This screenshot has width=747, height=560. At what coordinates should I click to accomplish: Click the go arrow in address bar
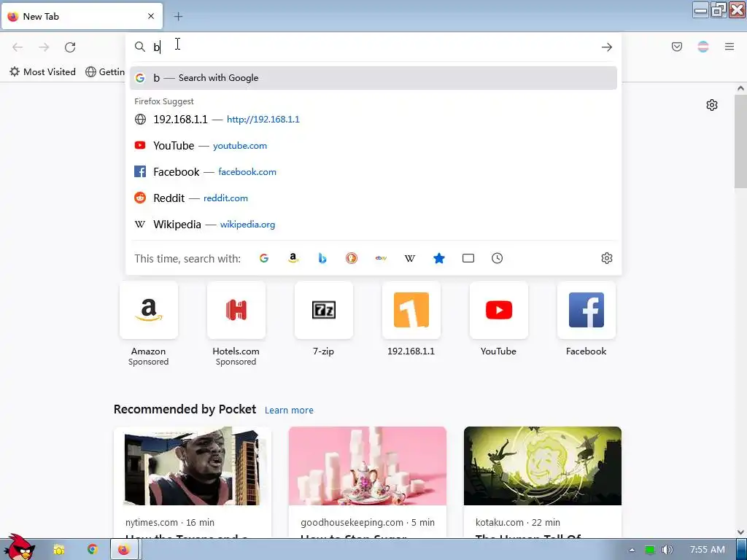pyautogui.click(x=606, y=47)
